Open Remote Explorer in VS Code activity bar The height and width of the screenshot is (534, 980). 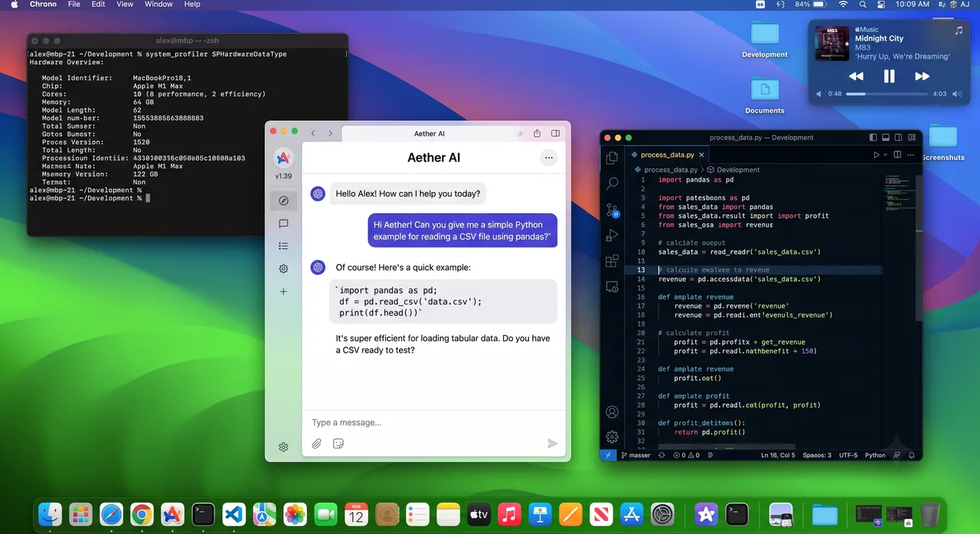(x=612, y=287)
